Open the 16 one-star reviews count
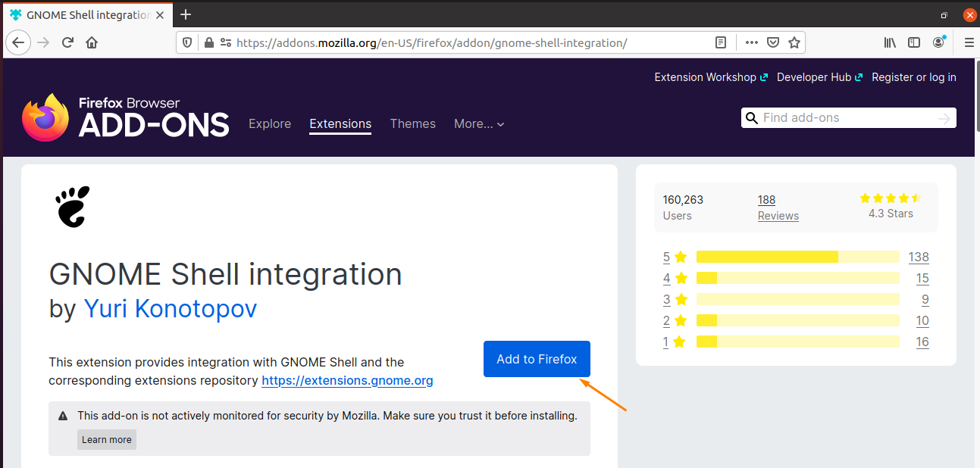The image size is (980, 468). 922,342
